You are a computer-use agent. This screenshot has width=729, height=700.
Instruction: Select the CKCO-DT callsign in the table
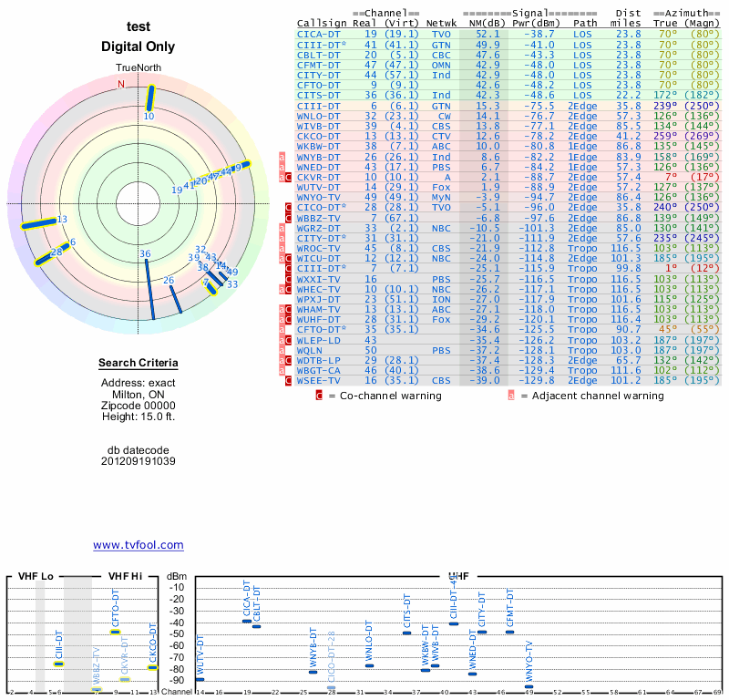[x=318, y=137]
